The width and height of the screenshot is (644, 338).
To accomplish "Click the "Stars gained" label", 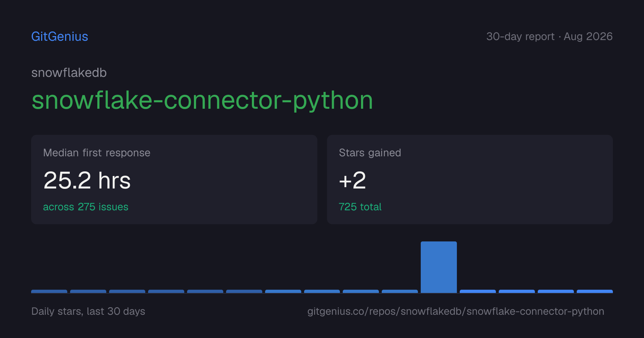I will (370, 153).
